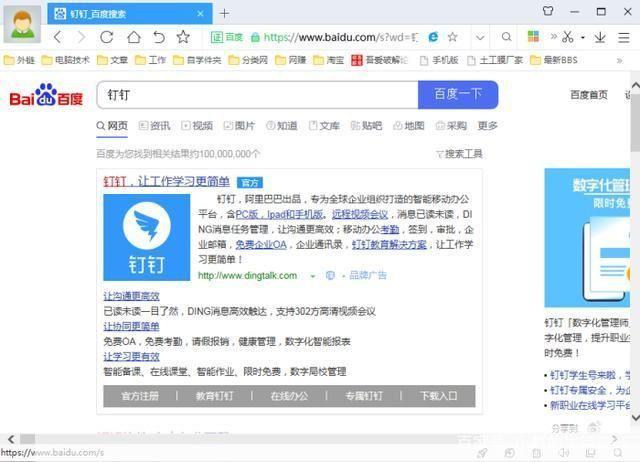Switch to 地图 search tab
Screen dimensions: 640x462
(x=409, y=126)
